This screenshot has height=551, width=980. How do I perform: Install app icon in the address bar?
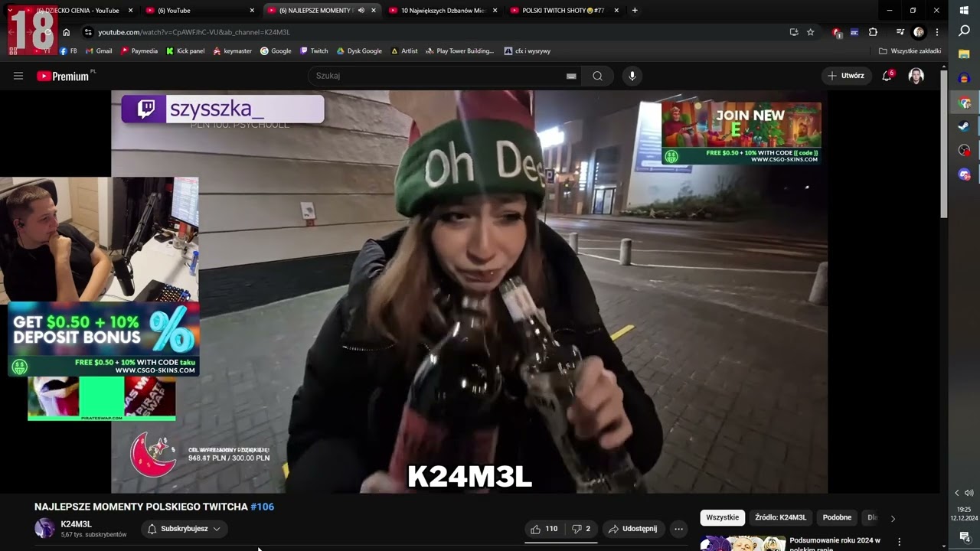point(794,32)
